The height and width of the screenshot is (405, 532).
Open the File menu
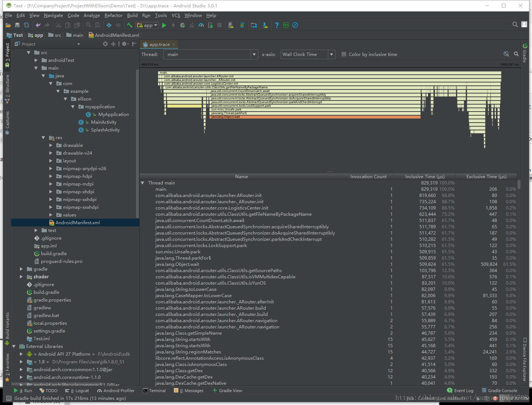coord(8,15)
